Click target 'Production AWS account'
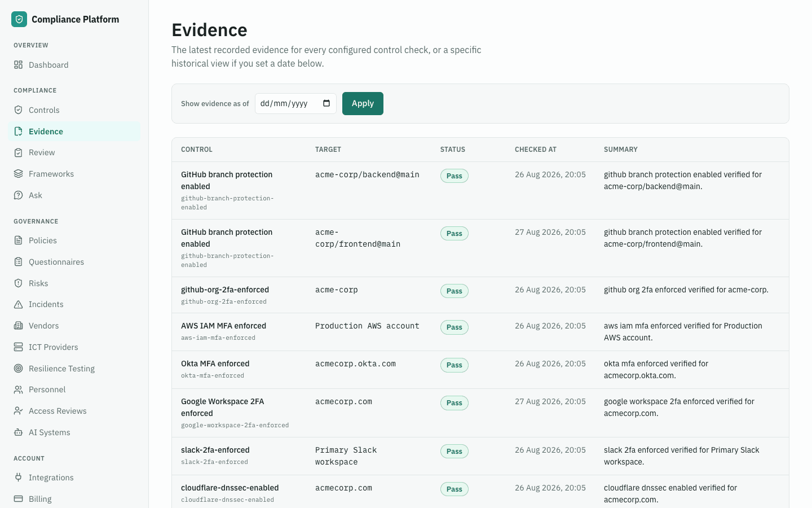Image resolution: width=812 pixels, height=508 pixels. [367, 326]
